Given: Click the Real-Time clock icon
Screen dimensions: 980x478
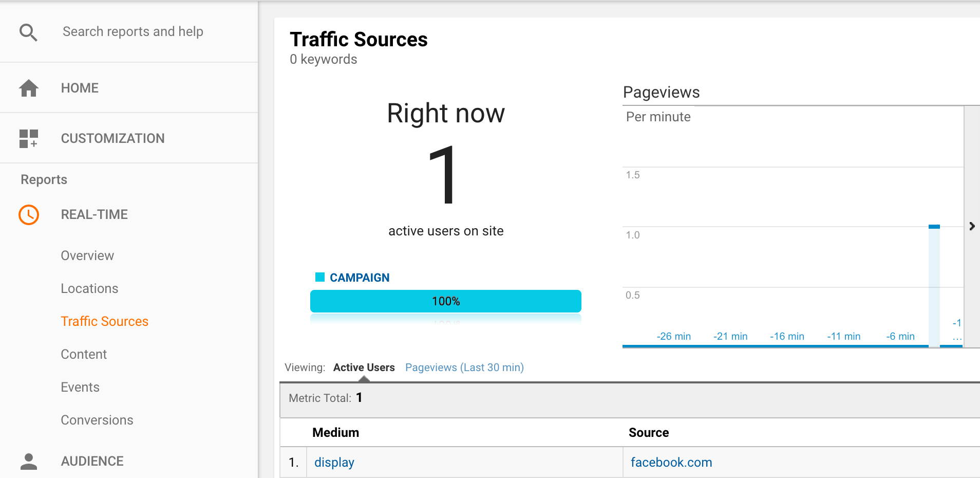Looking at the screenshot, I should [29, 214].
